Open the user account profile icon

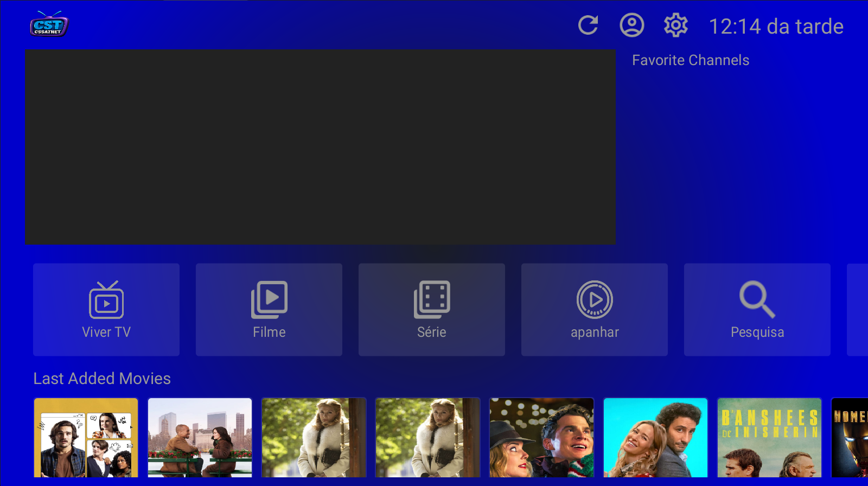tap(631, 25)
